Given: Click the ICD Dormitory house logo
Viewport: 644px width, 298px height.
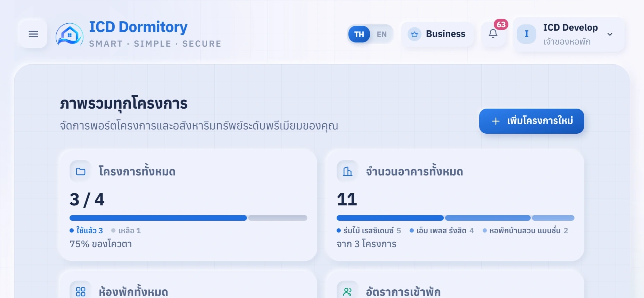Looking at the screenshot, I should [70, 34].
